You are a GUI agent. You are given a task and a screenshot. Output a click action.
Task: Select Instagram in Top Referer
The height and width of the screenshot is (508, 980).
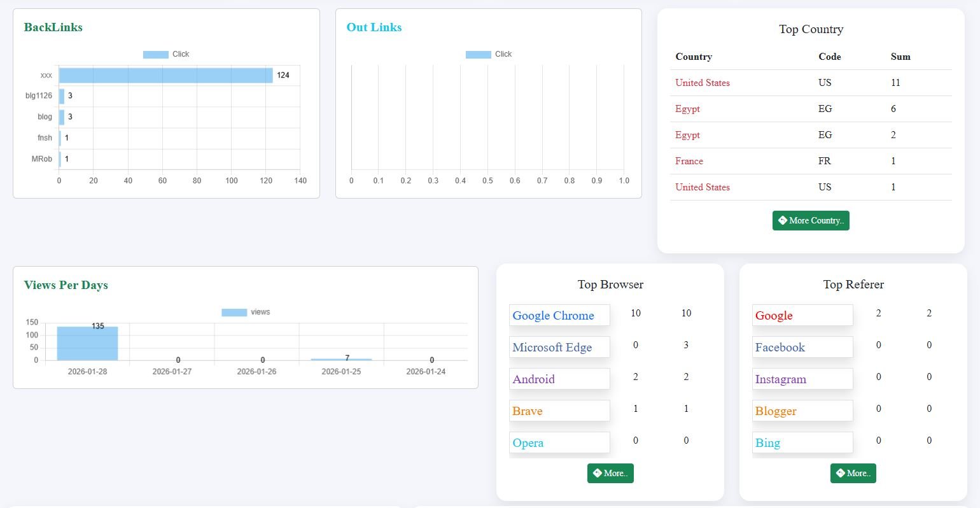click(802, 379)
